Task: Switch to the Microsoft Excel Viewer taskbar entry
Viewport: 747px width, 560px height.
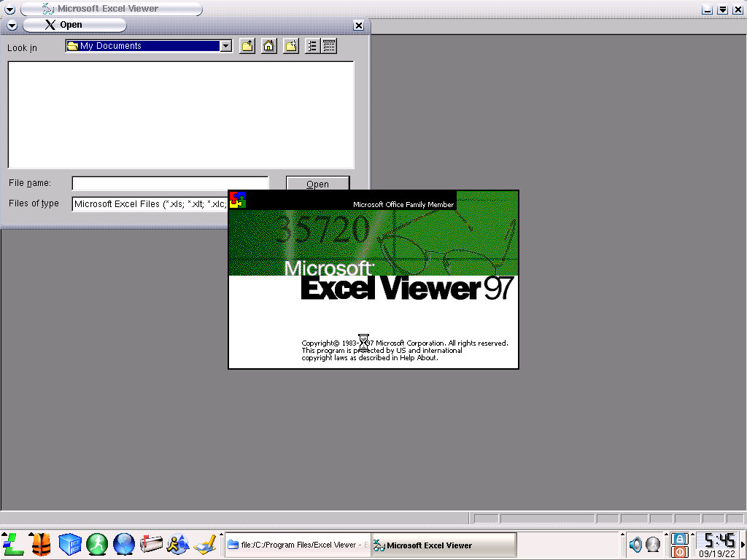Action: [444, 545]
